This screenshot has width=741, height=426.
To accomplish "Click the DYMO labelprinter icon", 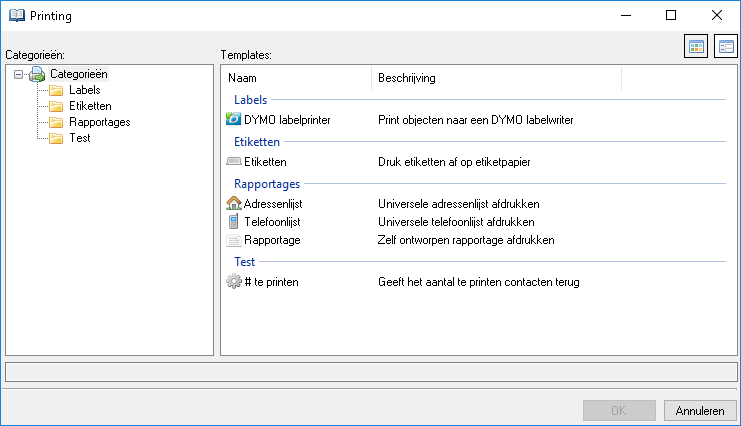I will 234,120.
